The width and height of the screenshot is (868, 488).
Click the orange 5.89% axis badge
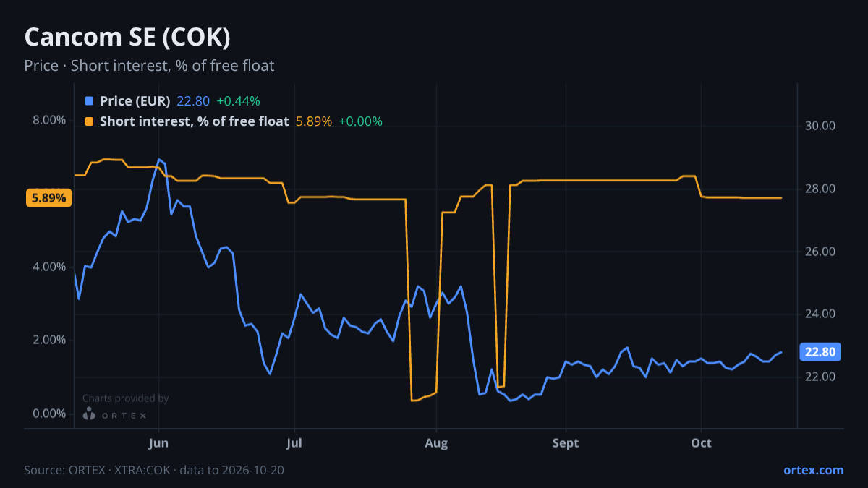(x=49, y=198)
